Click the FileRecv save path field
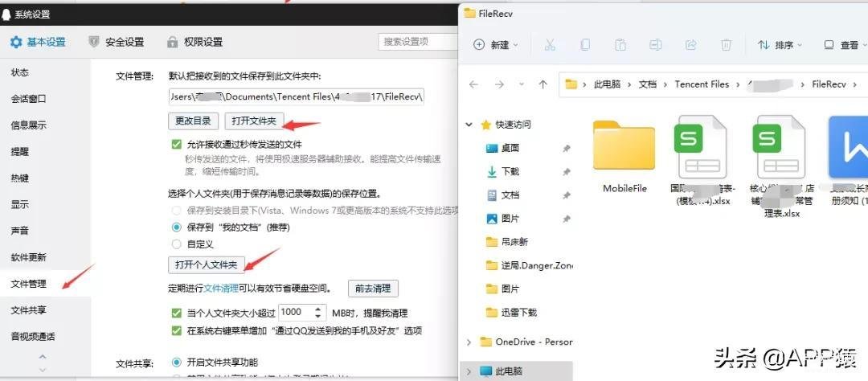 [x=296, y=97]
